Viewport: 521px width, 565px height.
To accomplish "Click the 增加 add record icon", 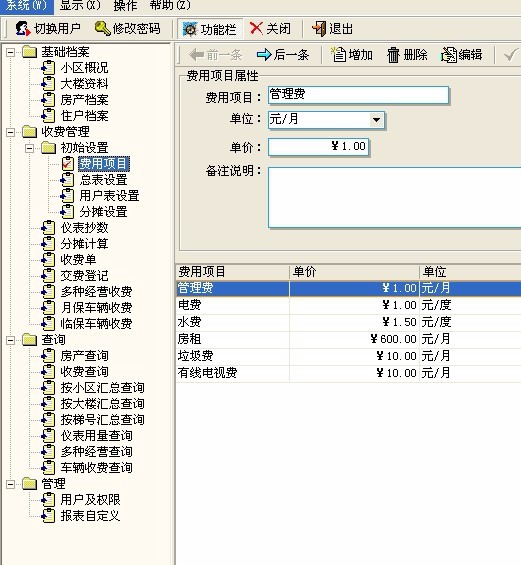I will click(x=338, y=55).
